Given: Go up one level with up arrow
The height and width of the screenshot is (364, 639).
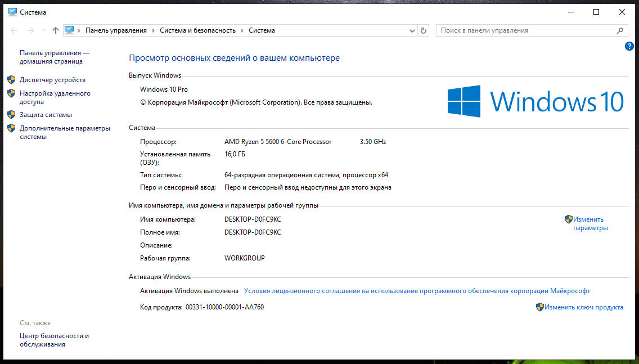Looking at the screenshot, I should click(56, 30).
